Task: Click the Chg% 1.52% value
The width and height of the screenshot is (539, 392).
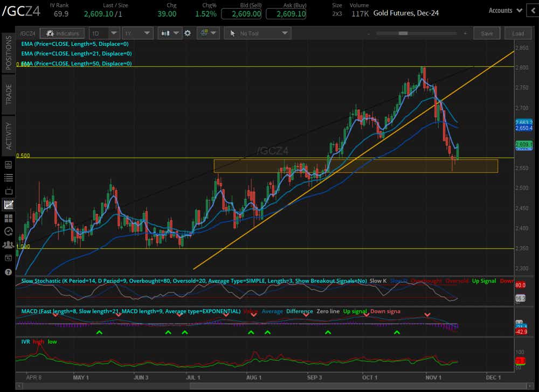Action: pyautogui.click(x=205, y=14)
